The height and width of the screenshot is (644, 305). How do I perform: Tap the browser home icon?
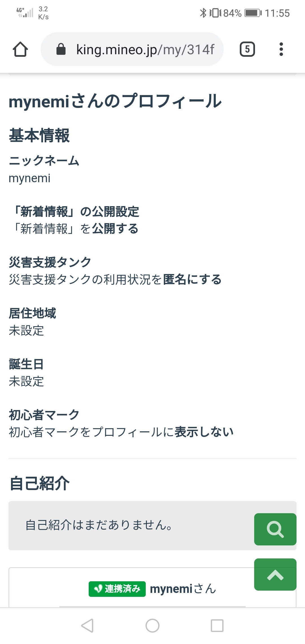pyautogui.click(x=20, y=49)
